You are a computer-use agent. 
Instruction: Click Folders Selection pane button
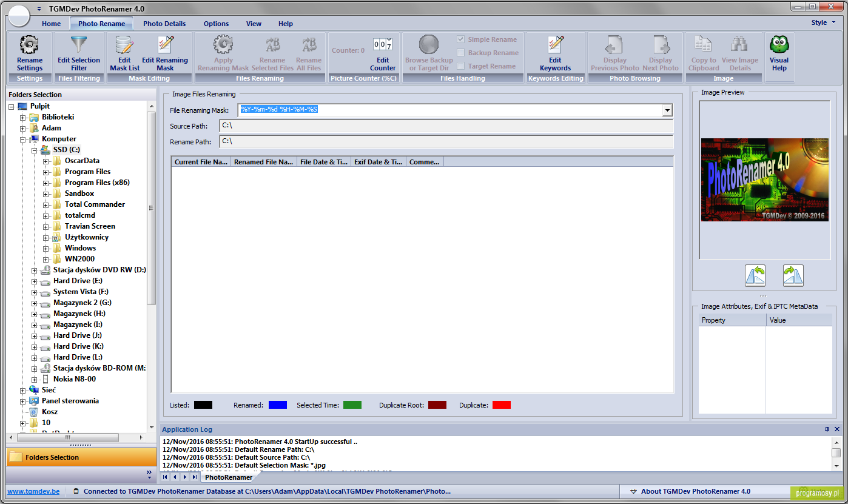81,457
